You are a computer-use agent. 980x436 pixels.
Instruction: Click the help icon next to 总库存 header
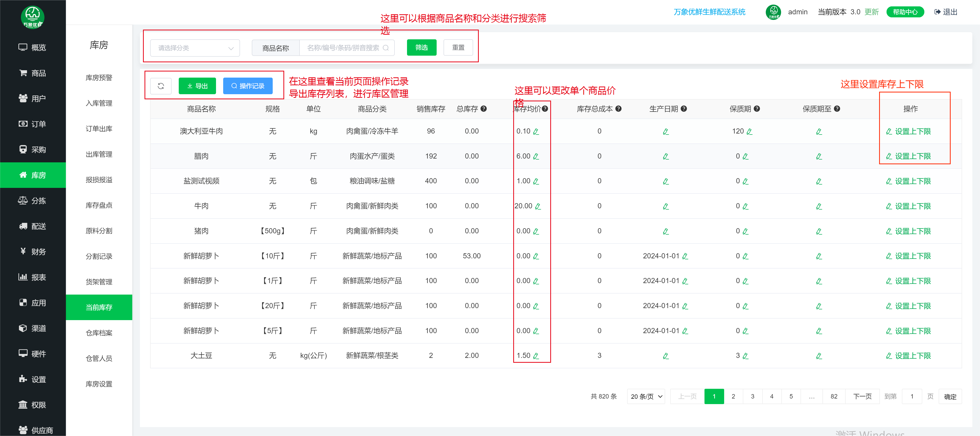pos(483,109)
